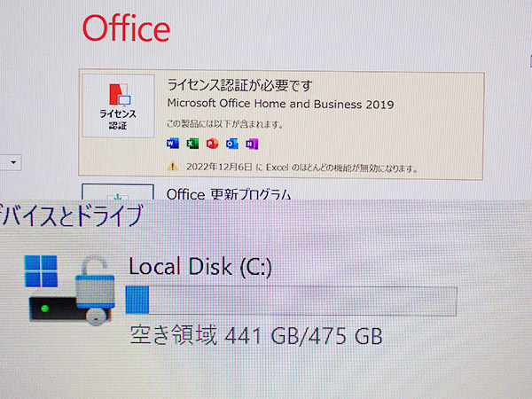Click the Office 更新プログラム heading
The height and width of the screenshot is (399, 532).
pos(229,194)
